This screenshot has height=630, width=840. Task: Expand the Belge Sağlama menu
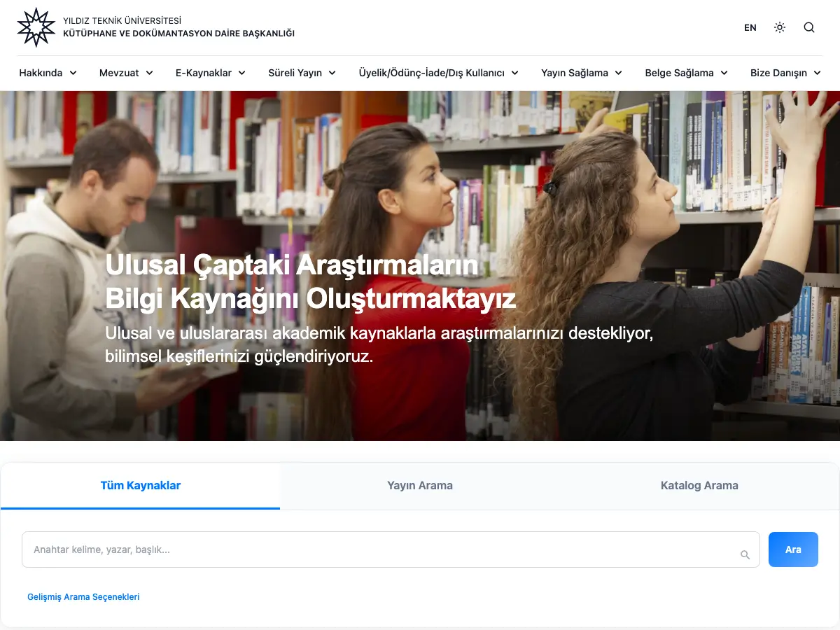point(687,73)
